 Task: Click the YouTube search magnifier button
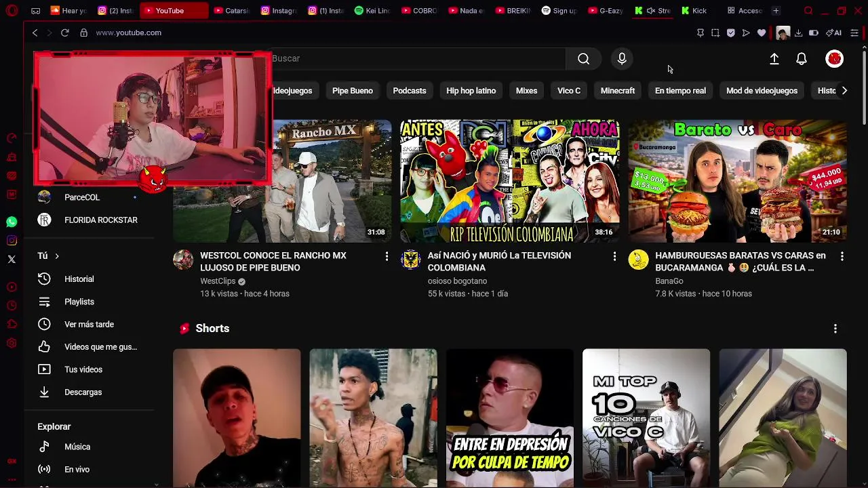583,59
